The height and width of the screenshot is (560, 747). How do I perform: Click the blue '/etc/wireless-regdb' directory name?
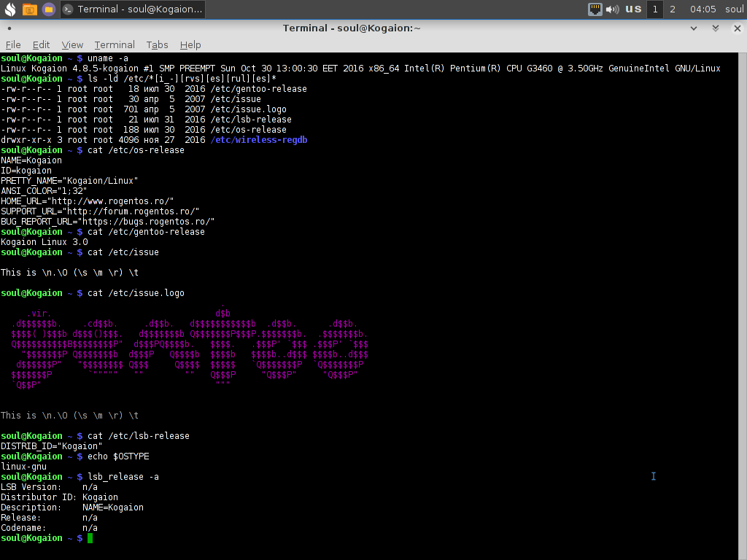(259, 140)
